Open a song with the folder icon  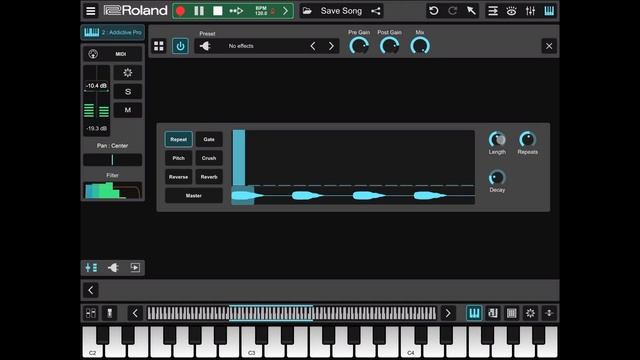click(307, 11)
